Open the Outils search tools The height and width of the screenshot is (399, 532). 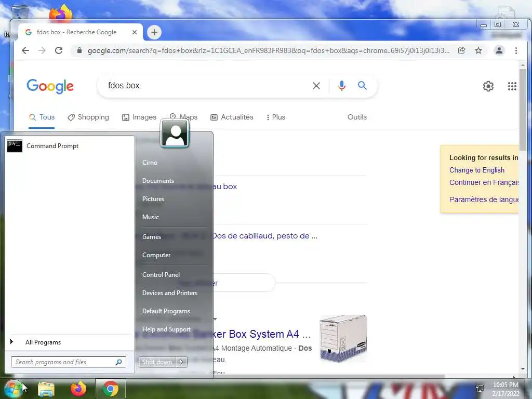(x=357, y=117)
